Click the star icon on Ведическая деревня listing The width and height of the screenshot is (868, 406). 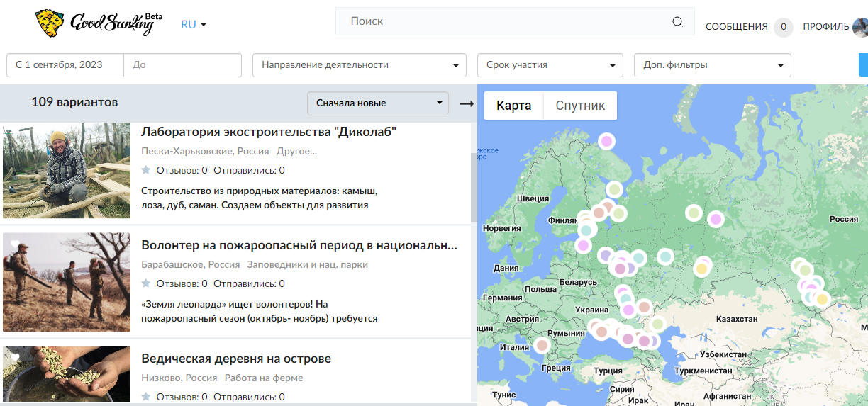146,397
